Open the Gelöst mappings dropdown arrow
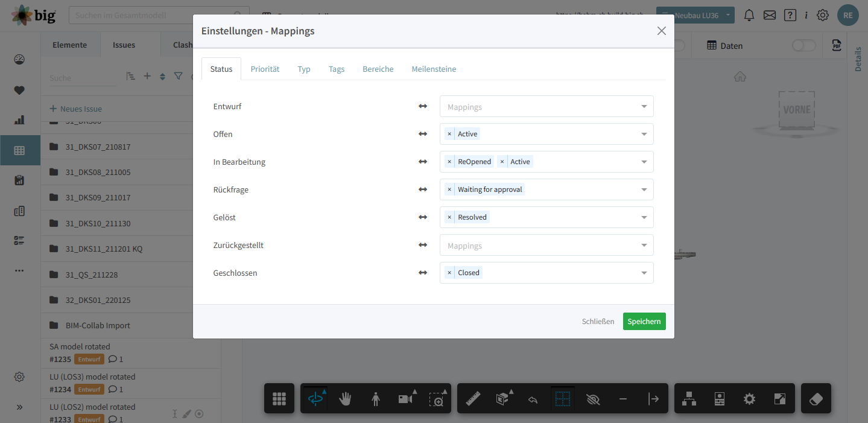The image size is (868, 423). (x=644, y=218)
